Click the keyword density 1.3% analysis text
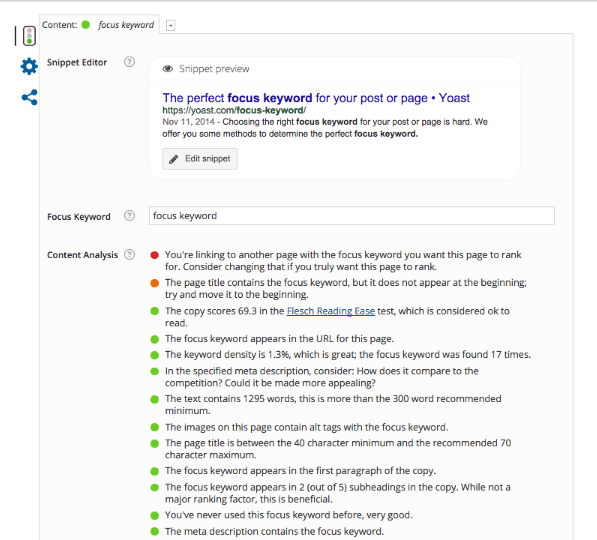Image resolution: width=597 pixels, height=540 pixels. click(x=348, y=355)
